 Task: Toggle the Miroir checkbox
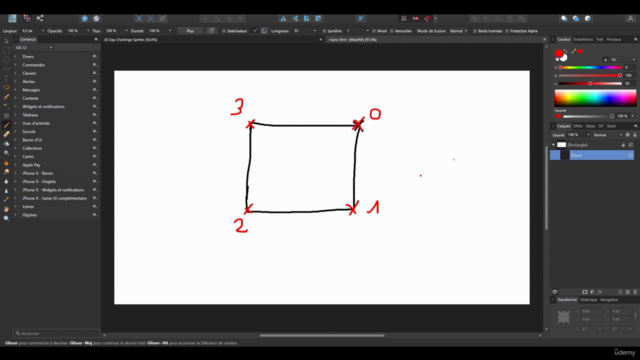point(374,31)
